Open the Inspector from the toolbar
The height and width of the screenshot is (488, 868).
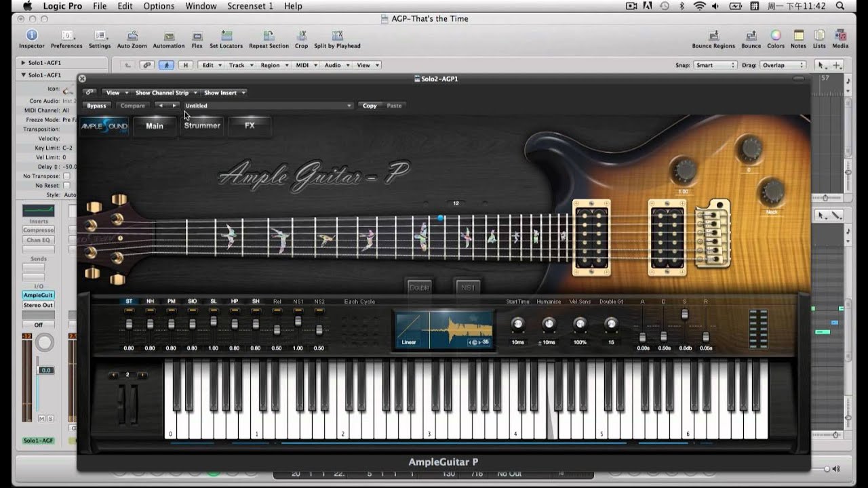[x=31, y=39]
